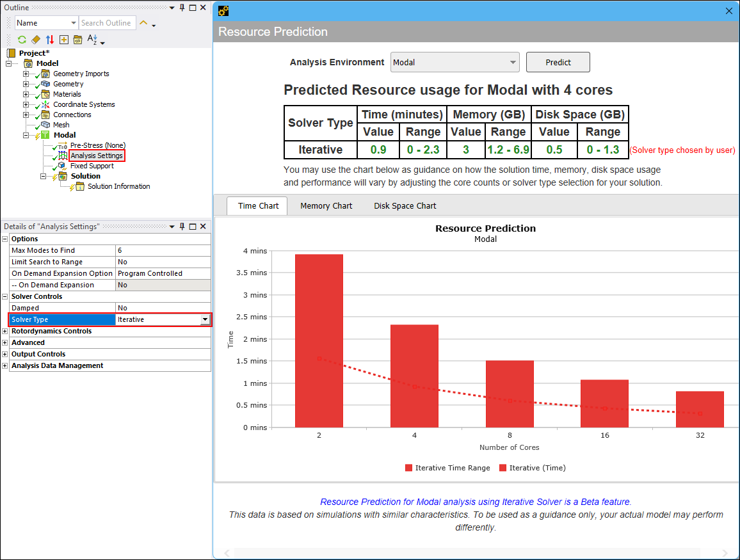Click the horizontal scrollbar below the chart

point(477,553)
